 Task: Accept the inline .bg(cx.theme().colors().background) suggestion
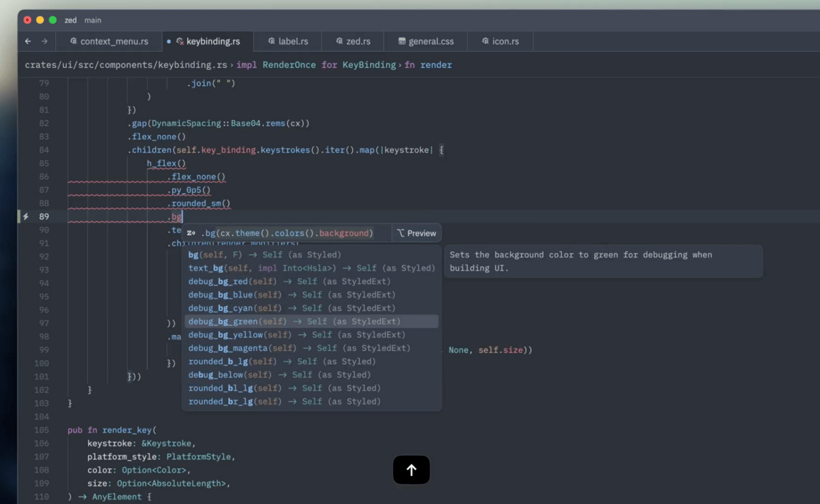pyautogui.click(x=287, y=234)
